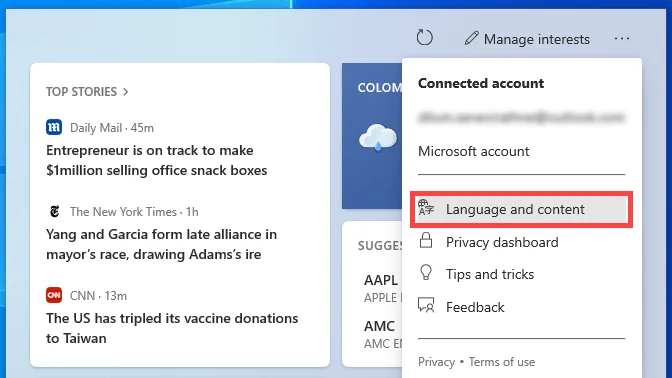The image size is (672, 378).
Task: Click the Tips and tricks lightbulb icon
Action: [426, 273]
